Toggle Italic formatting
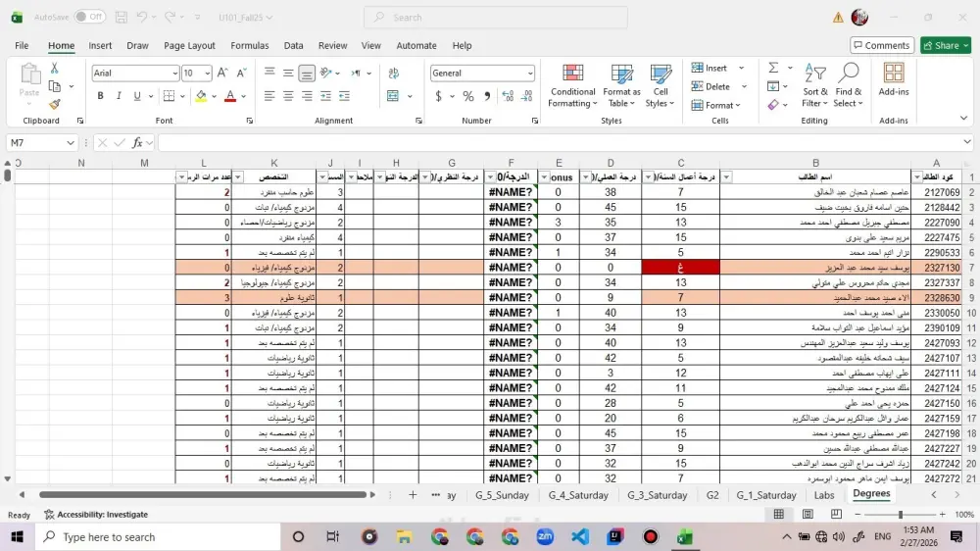This screenshot has height=551, width=980. coord(119,96)
